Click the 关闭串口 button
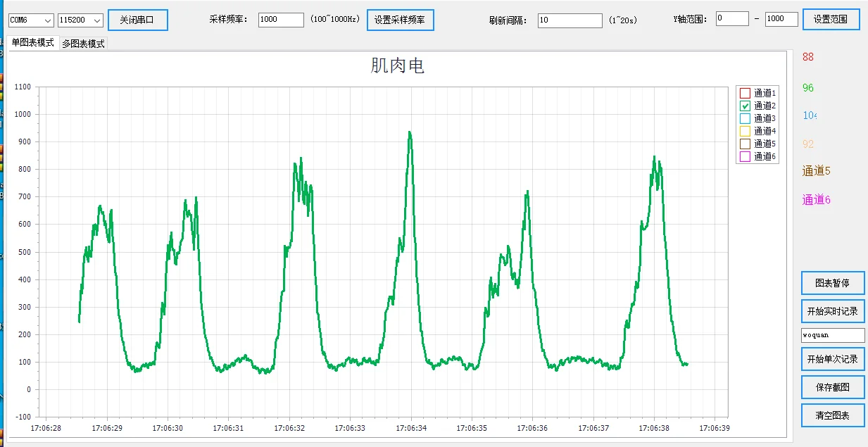Screen dimensions: 868x447 [138, 20]
